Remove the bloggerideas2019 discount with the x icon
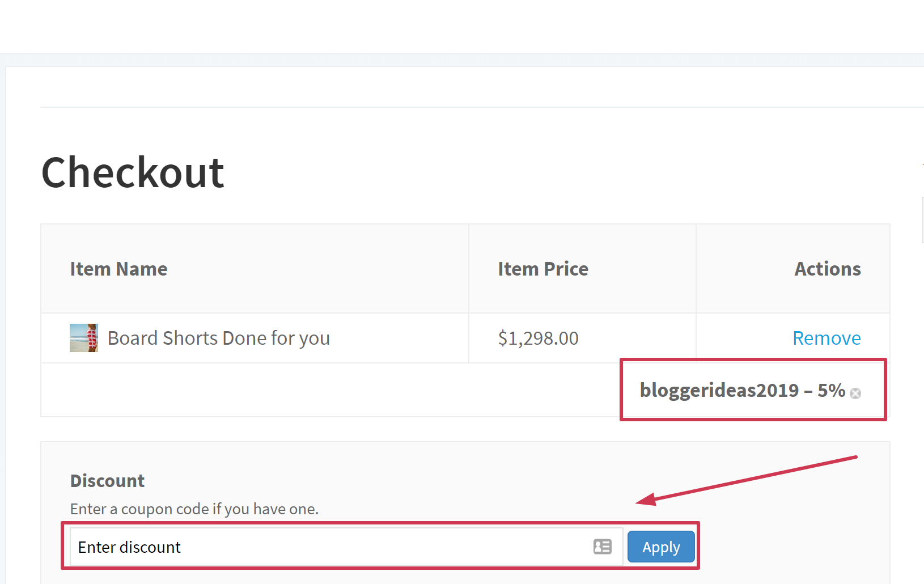 (x=855, y=393)
